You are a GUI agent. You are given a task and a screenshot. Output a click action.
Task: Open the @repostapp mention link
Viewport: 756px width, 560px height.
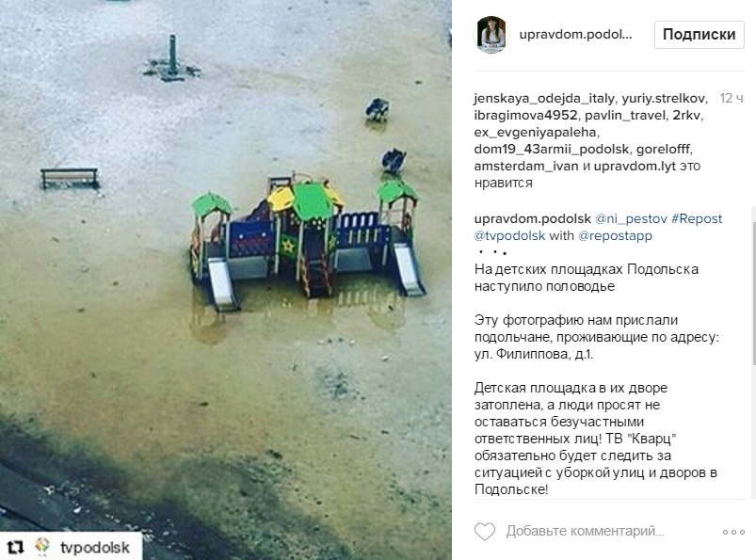pyautogui.click(x=615, y=235)
